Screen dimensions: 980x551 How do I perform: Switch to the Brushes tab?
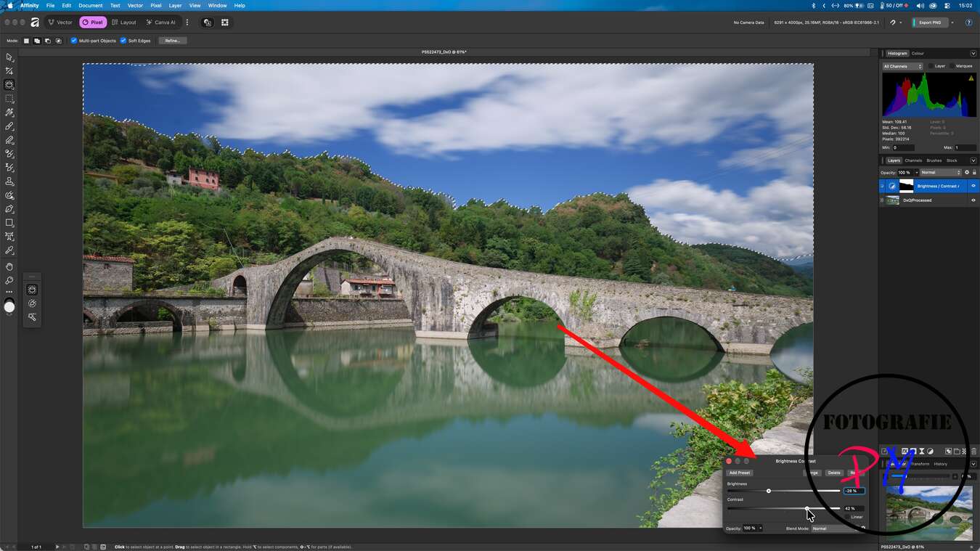[x=934, y=160]
